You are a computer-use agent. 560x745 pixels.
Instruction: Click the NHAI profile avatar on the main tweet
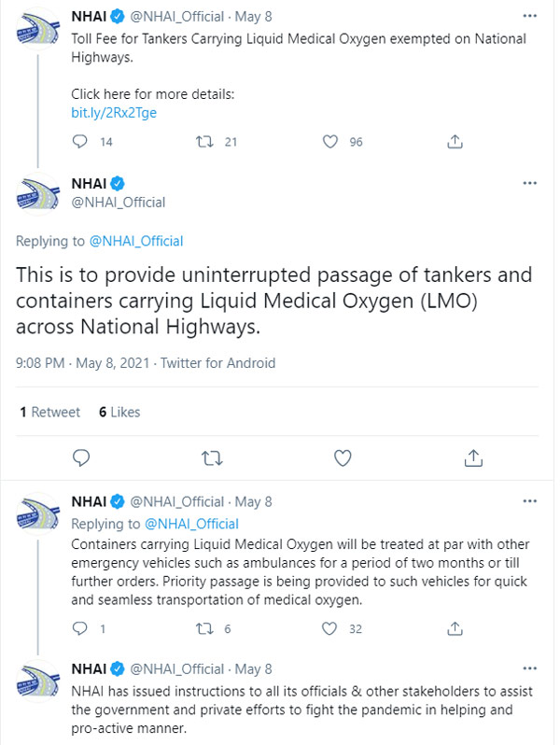[39, 193]
